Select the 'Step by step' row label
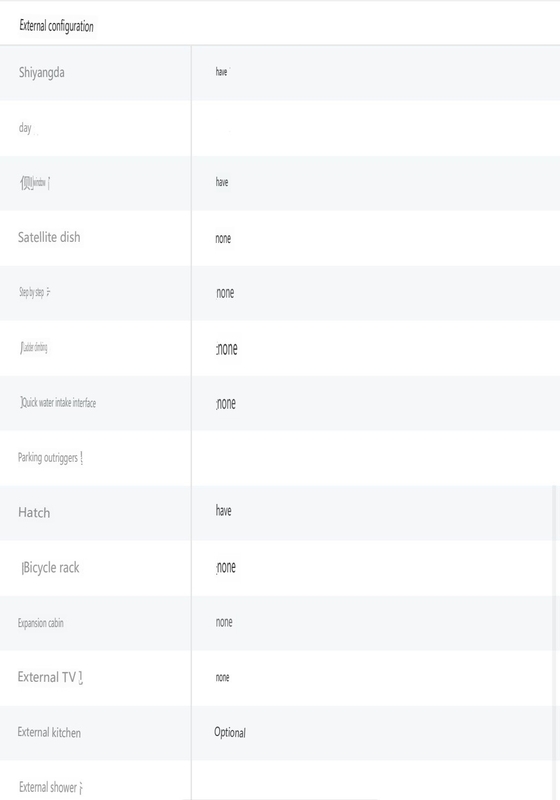This screenshot has width=560, height=800. (x=34, y=292)
